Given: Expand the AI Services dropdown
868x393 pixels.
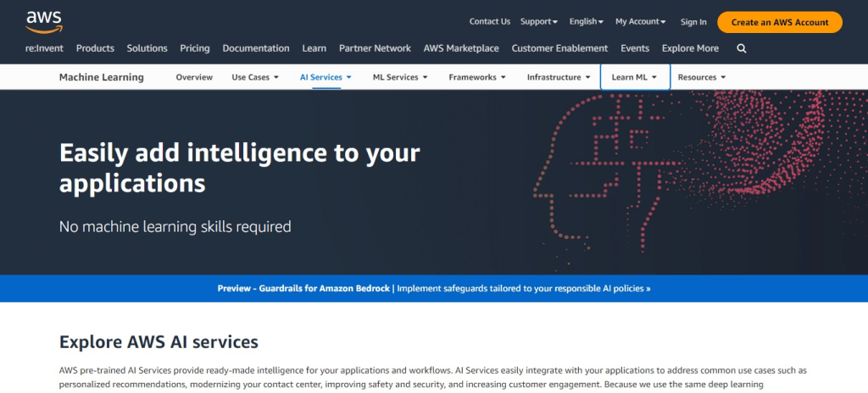Looking at the screenshot, I should (325, 77).
